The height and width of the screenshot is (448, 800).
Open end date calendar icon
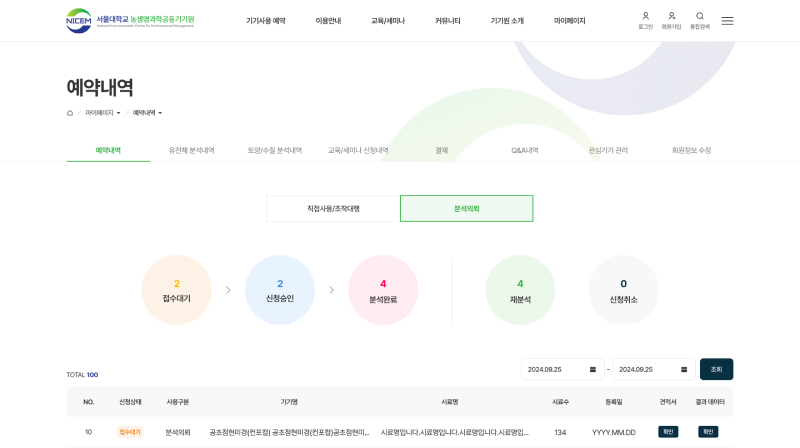click(x=684, y=369)
